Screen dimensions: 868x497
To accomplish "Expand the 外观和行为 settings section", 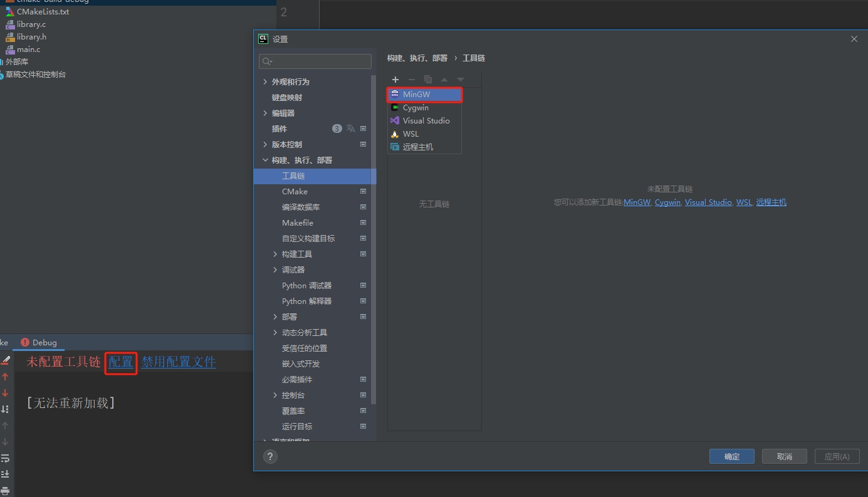I will tap(265, 82).
